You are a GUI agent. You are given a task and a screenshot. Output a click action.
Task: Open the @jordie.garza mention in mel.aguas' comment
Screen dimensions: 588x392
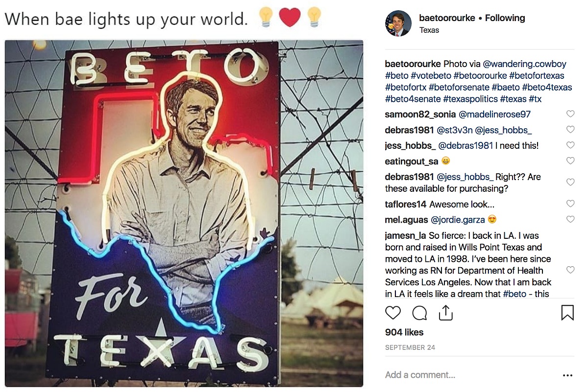point(458,220)
